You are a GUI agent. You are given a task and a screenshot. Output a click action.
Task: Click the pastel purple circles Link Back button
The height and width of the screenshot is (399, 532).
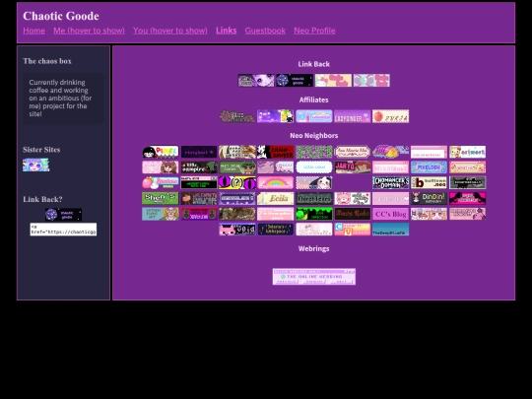tap(371, 81)
